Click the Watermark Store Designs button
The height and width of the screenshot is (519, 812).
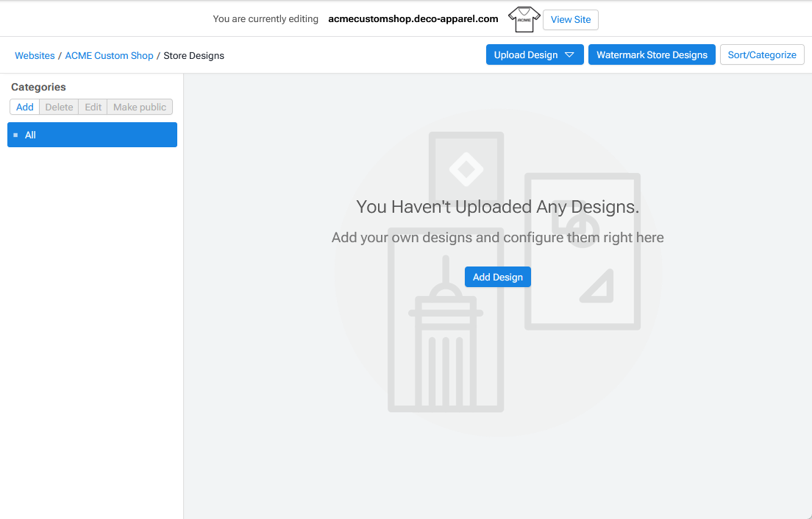(x=652, y=55)
